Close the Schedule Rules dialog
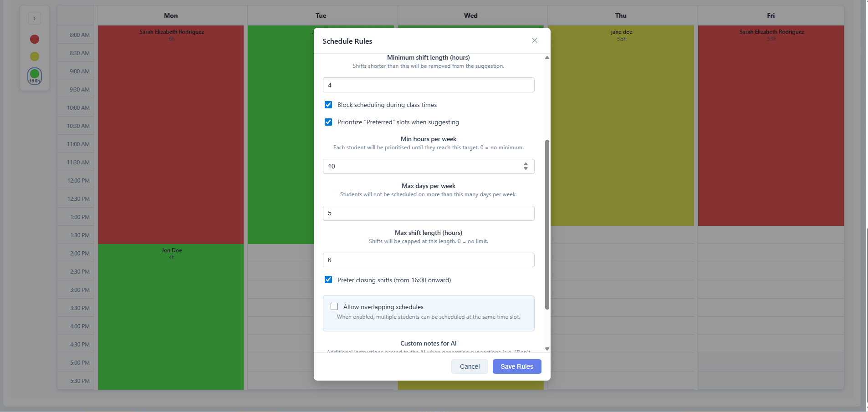The width and height of the screenshot is (868, 412). [535, 41]
